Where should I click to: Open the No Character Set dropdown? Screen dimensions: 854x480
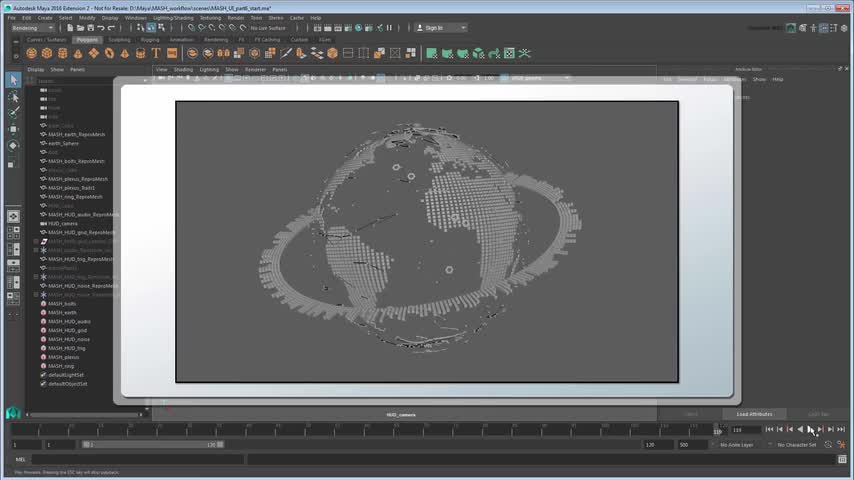point(796,445)
